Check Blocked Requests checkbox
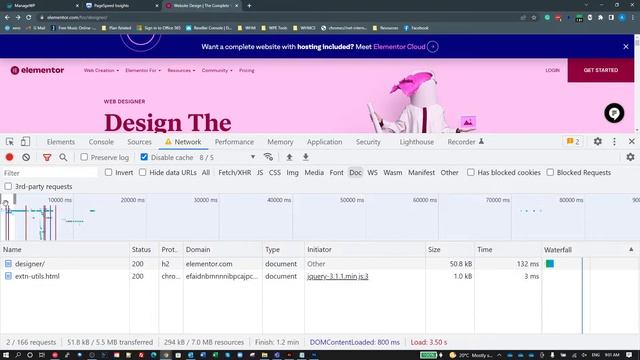640x360 pixels. (x=550, y=173)
